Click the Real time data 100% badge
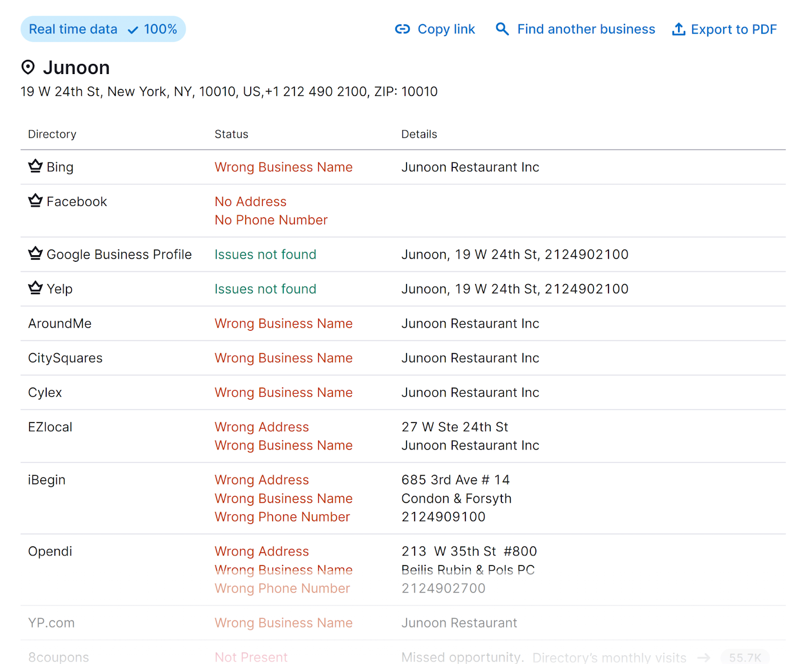 [x=103, y=29]
